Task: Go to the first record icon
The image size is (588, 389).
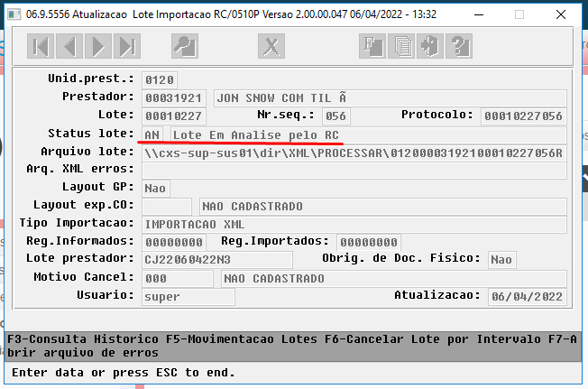Action: (41, 46)
